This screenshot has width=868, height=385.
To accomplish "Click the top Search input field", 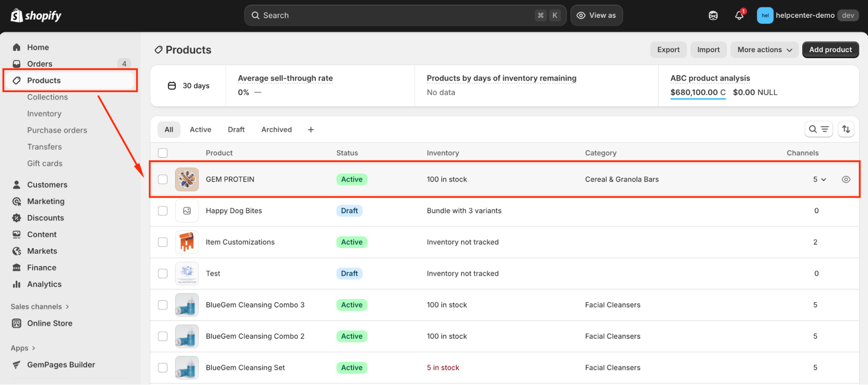I will point(405,15).
